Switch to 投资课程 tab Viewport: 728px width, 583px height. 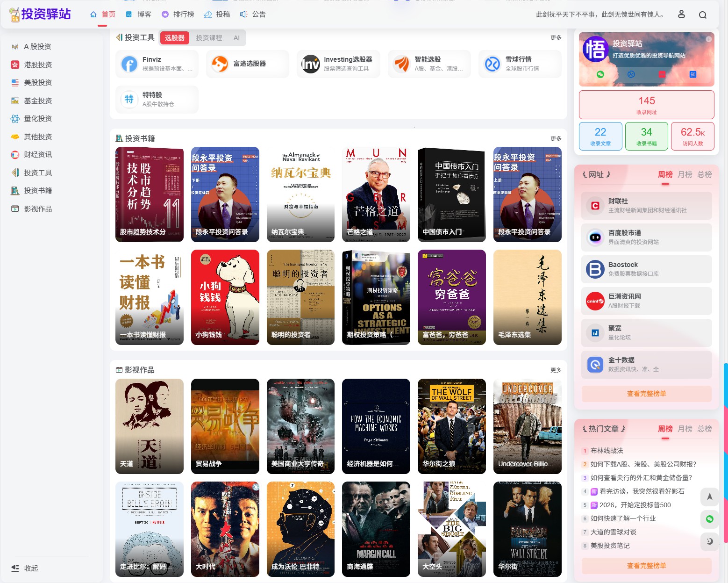(209, 38)
